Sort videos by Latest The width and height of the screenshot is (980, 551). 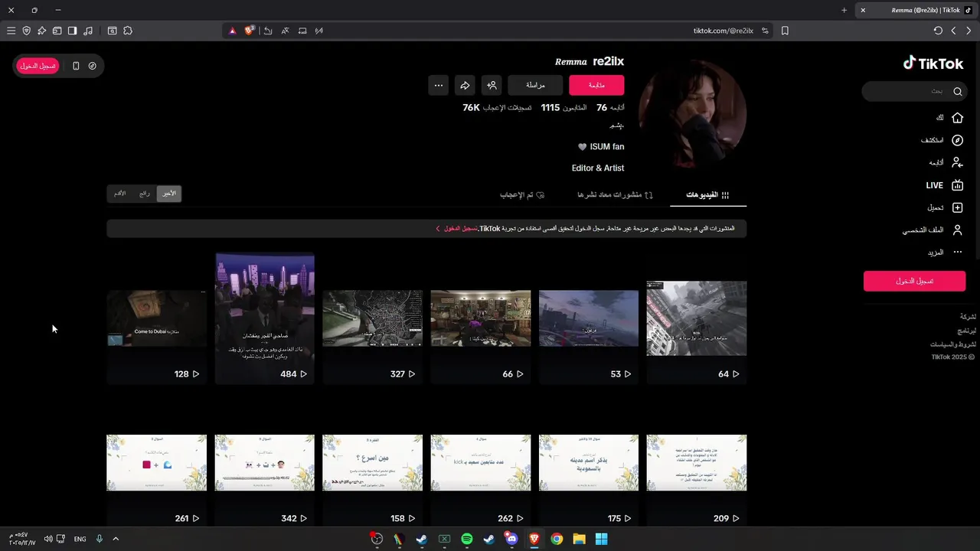[x=168, y=194]
